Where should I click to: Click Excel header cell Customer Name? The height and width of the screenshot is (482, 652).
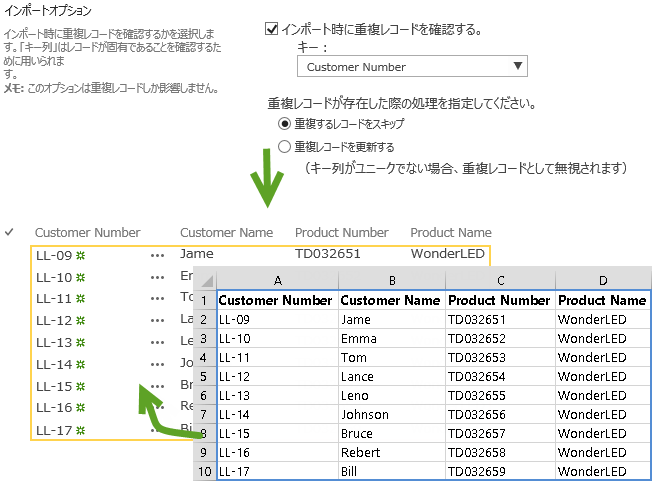(x=392, y=300)
